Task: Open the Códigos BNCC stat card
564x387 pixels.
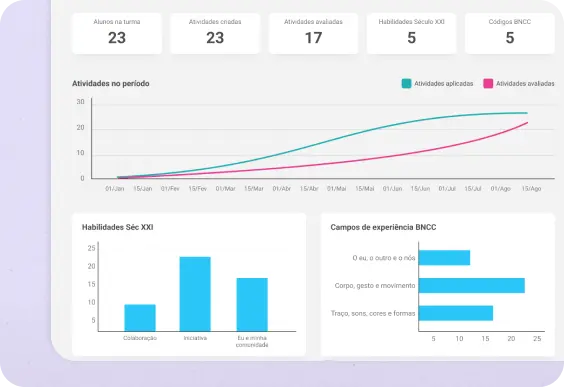Action: click(510, 33)
